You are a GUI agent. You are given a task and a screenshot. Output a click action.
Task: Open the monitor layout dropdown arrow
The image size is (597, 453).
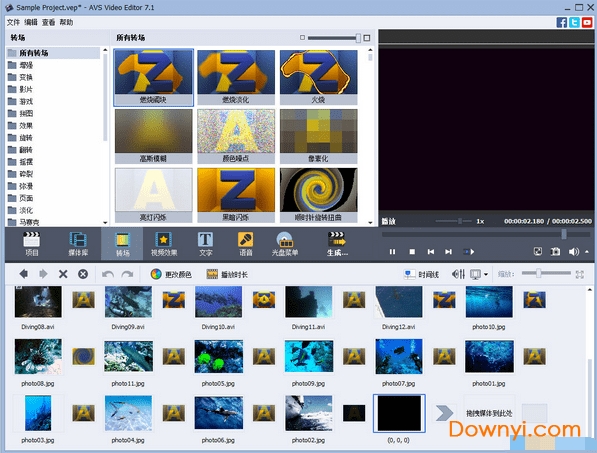pyautogui.click(x=486, y=274)
